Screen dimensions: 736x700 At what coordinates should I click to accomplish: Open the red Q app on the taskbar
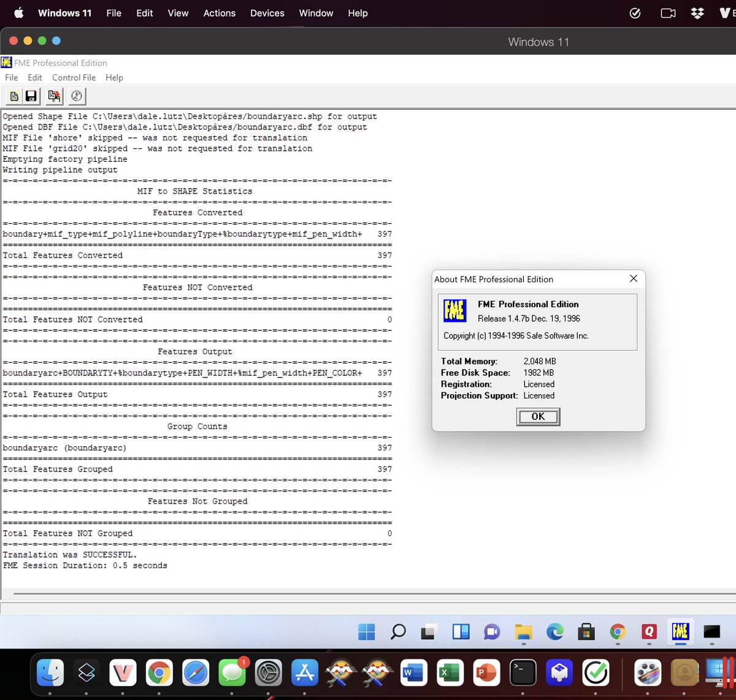tap(649, 631)
